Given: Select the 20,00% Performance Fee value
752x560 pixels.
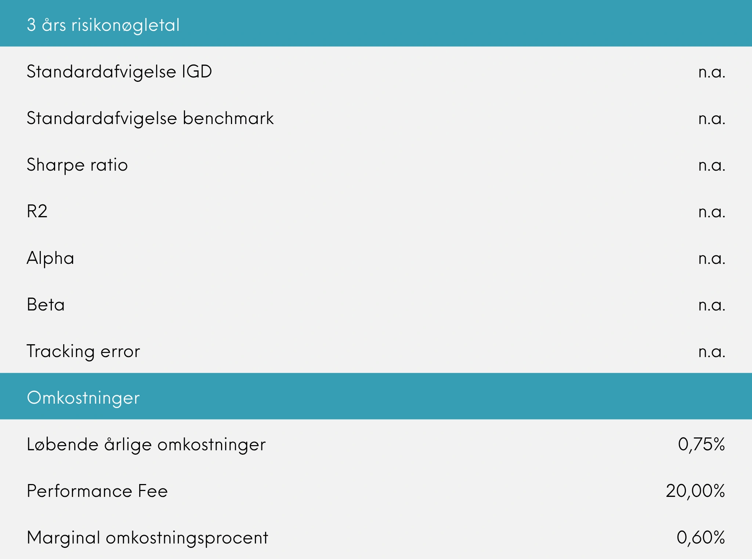Looking at the screenshot, I should [695, 491].
